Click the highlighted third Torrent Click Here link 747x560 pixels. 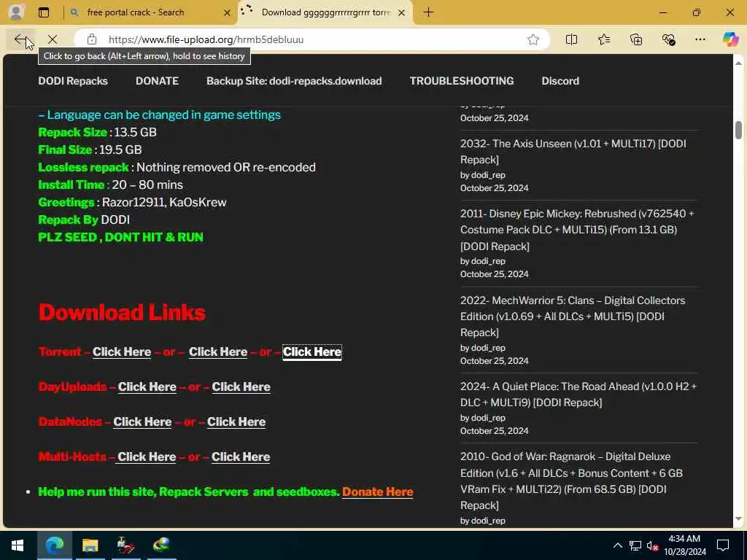click(312, 352)
